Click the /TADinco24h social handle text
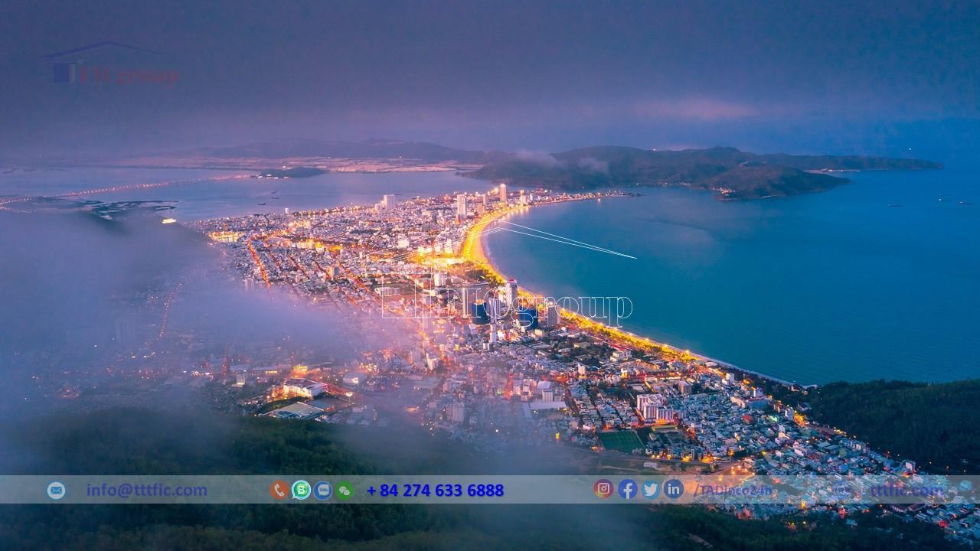The width and height of the screenshot is (980, 551). coord(733,491)
